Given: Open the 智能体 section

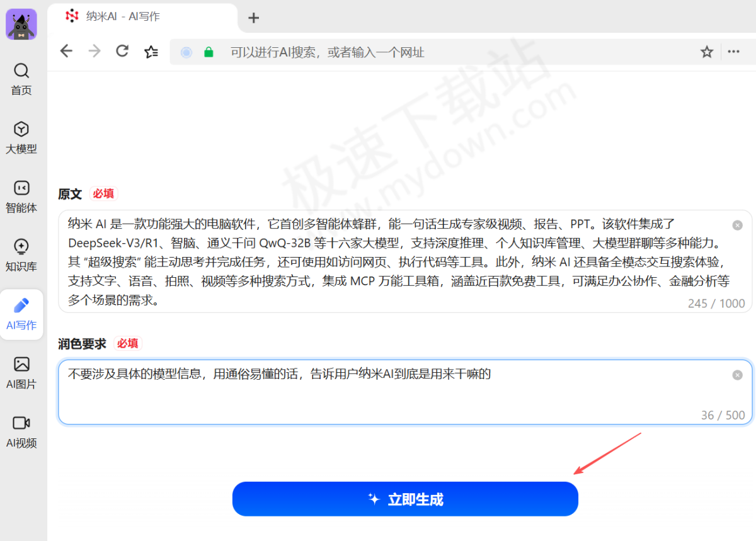Looking at the screenshot, I should (x=21, y=196).
